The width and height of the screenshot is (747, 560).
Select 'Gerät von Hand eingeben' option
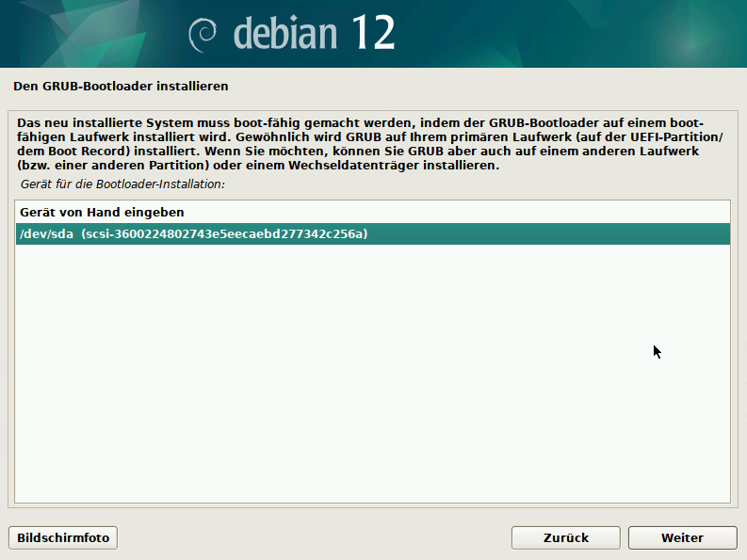(x=372, y=213)
